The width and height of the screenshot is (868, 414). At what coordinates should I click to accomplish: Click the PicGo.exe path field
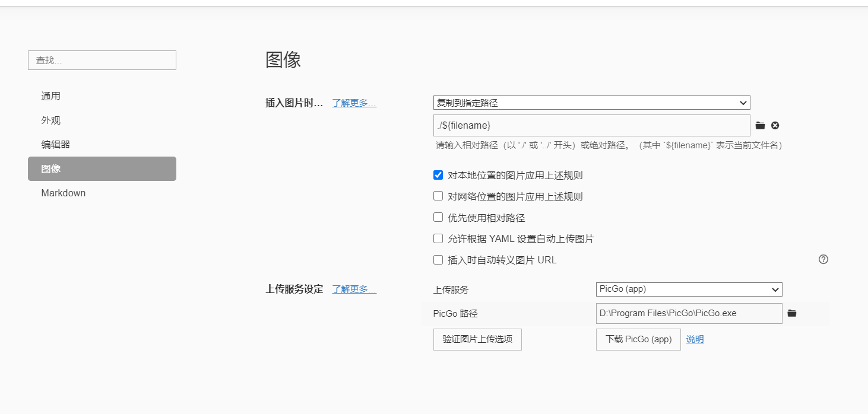coord(689,313)
